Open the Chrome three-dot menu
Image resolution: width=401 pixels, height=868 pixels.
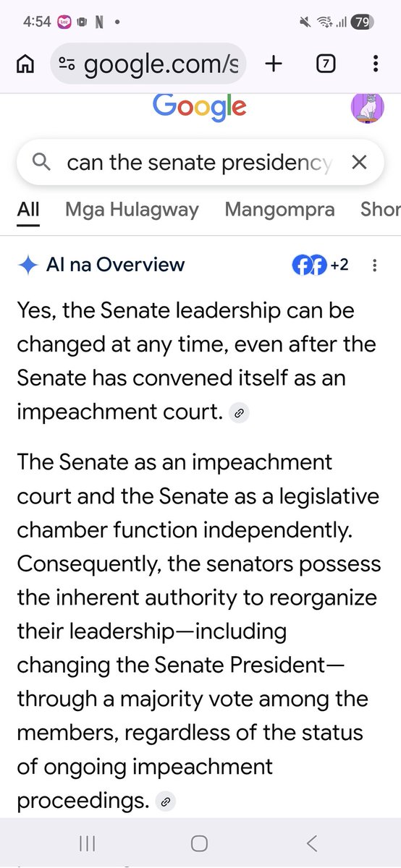[375, 64]
